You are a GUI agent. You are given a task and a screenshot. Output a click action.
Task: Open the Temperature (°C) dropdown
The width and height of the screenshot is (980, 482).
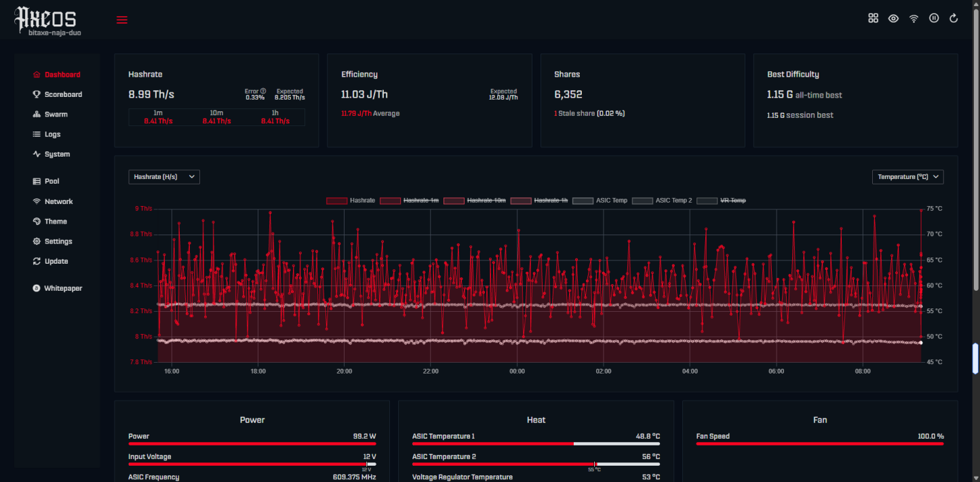(907, 177)
